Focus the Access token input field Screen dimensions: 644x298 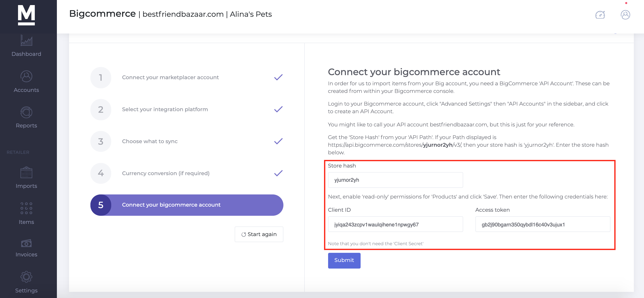point(543,224)
